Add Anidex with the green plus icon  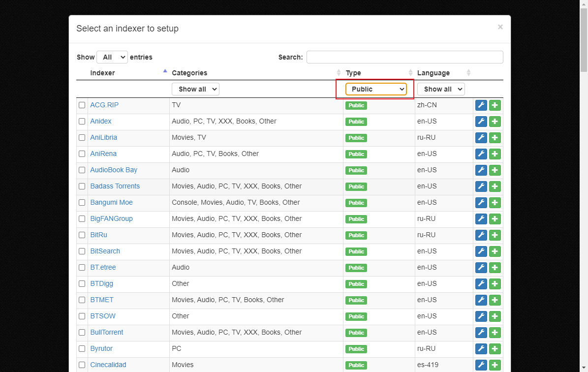(x=495, y=122)
